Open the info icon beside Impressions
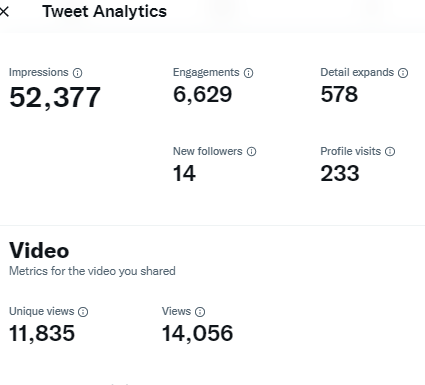The height and width of the screenshot is (385, 425). click(77, 73)
